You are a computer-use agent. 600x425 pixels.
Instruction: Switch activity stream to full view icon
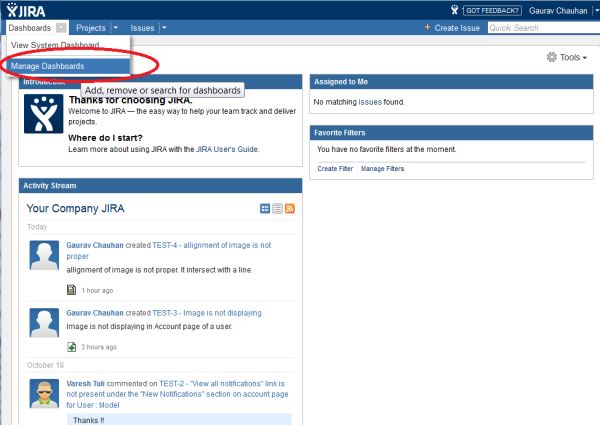click(265, 208)
